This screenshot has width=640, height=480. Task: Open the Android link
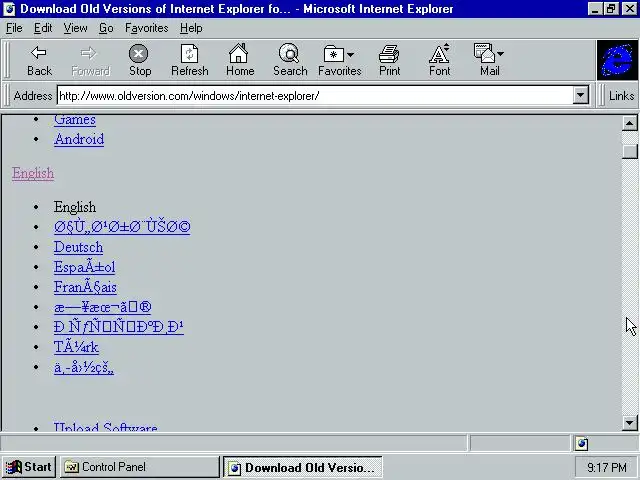(x=79, y=139)
